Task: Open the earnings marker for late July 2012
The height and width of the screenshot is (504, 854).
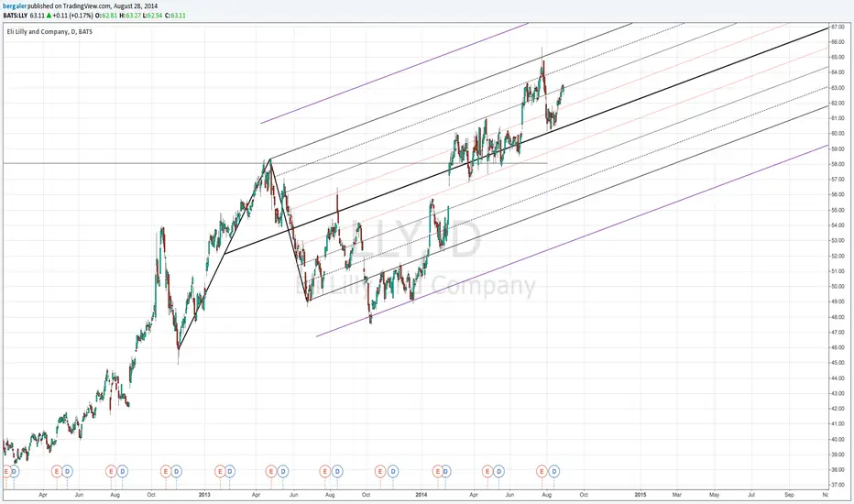Action: [x=111, y=471]
